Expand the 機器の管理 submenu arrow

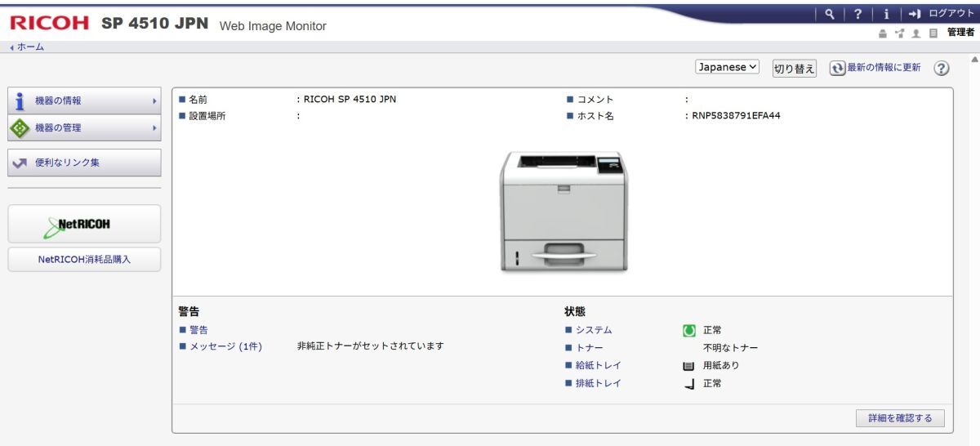(154, 128)
